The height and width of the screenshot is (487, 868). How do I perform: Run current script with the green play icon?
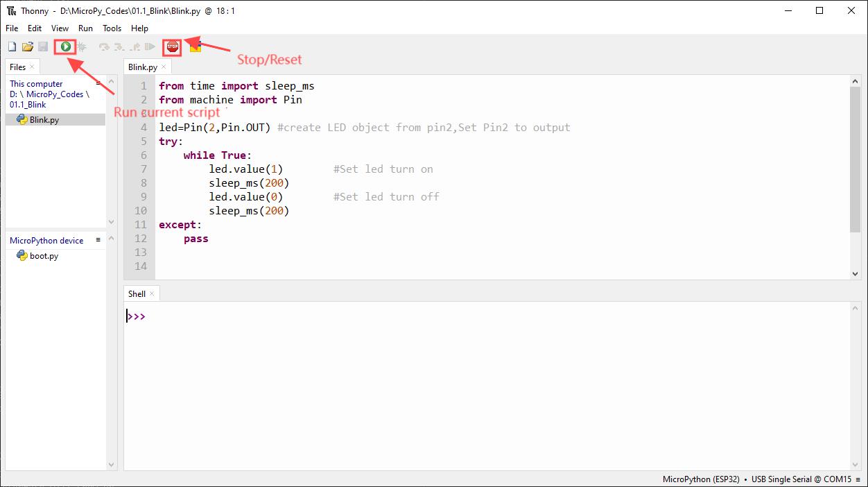pos(65,47)
